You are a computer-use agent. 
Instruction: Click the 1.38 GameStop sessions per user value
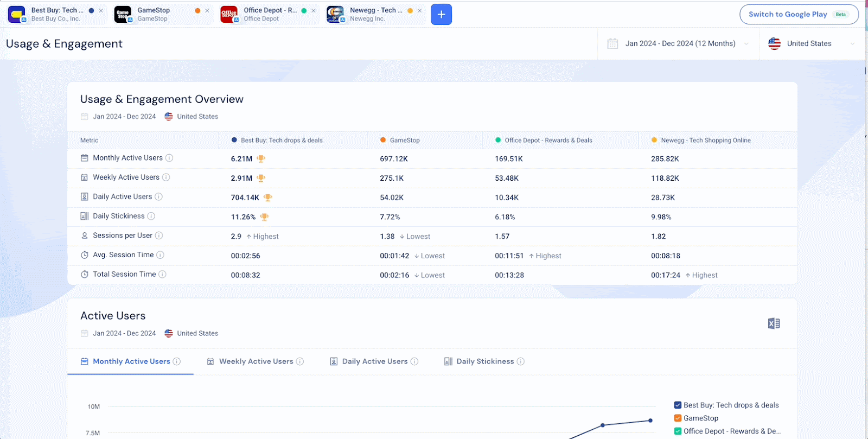(387, 237)
